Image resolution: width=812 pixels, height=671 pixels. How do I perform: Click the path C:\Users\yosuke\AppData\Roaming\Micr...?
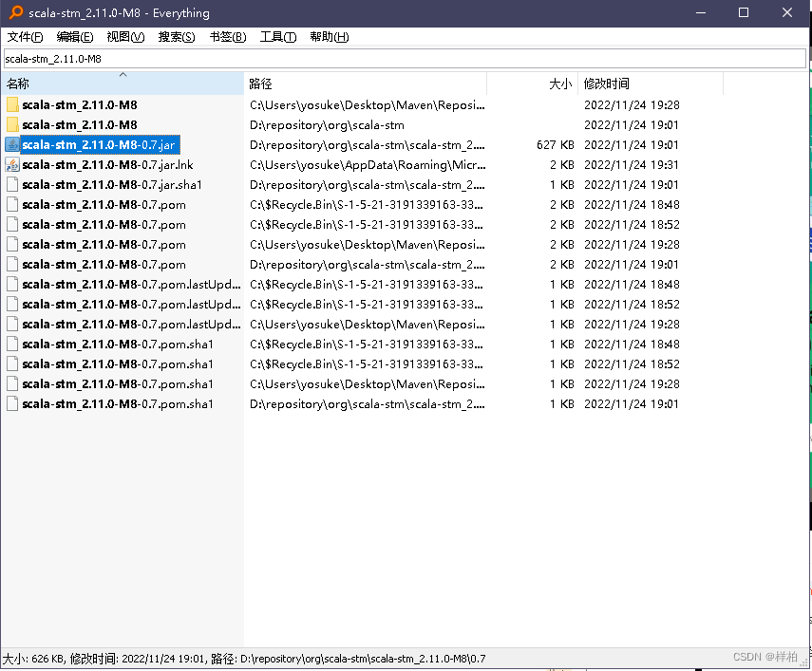coord(368,164)
